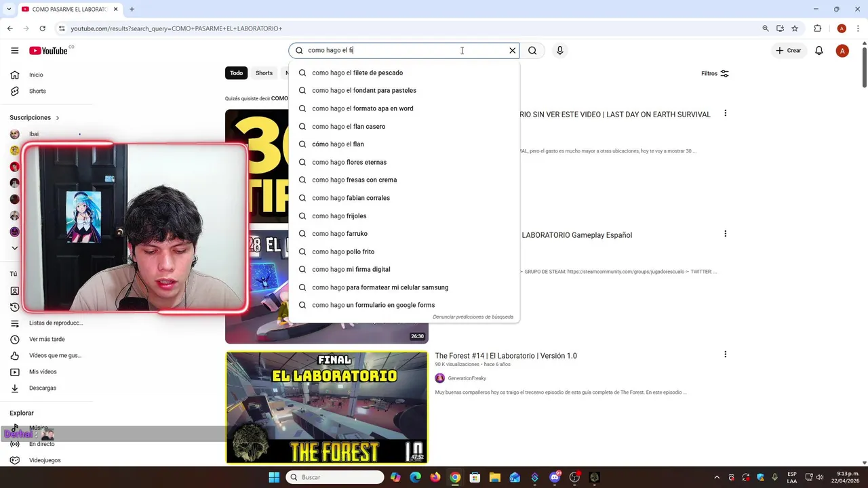Click the taskbar Buscar search box
The width and height of the screenshot is (868, 488).
click(335, 477)
